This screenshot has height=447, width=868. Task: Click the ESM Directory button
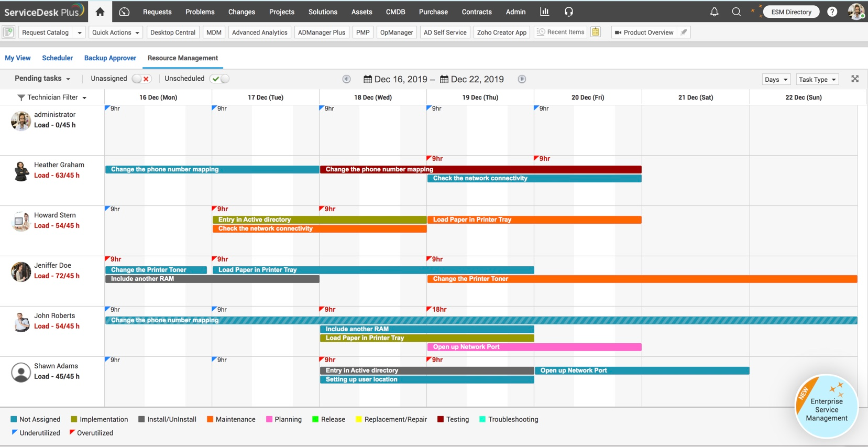point(791,12)
